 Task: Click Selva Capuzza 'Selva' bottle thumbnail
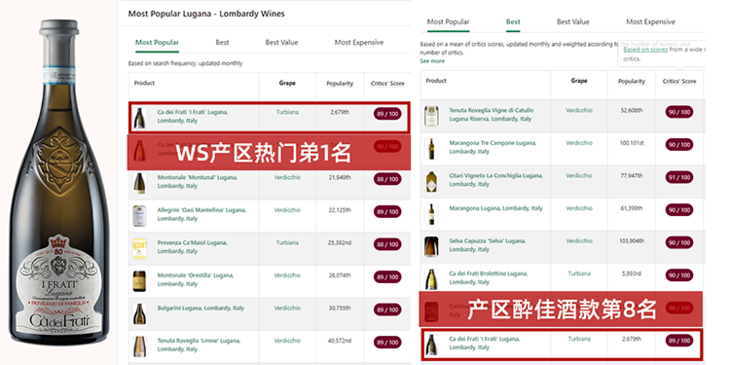click(x=431, y=246)
